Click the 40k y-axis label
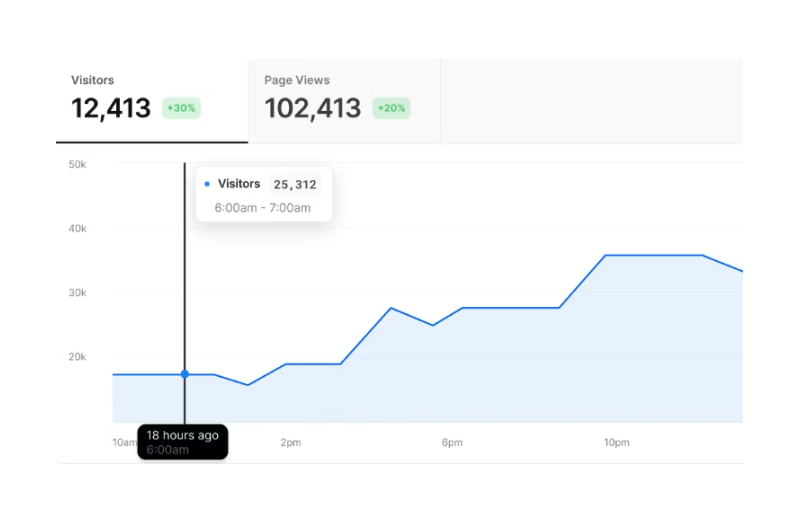800x524 pixels. click(78, 229)
